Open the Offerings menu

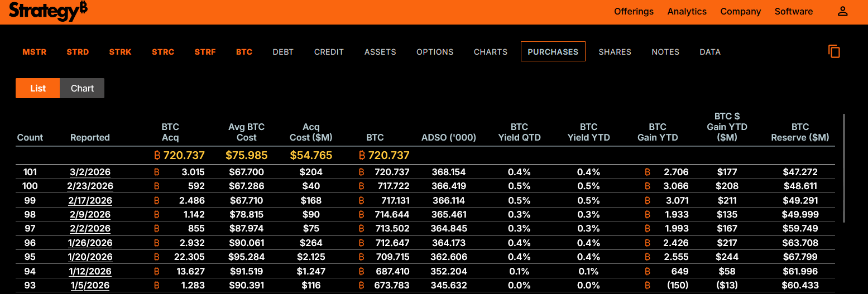634,12
